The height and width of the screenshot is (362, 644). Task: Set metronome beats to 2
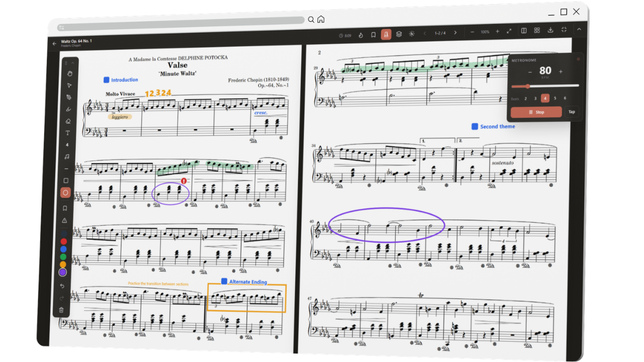[x=526, y=98]
